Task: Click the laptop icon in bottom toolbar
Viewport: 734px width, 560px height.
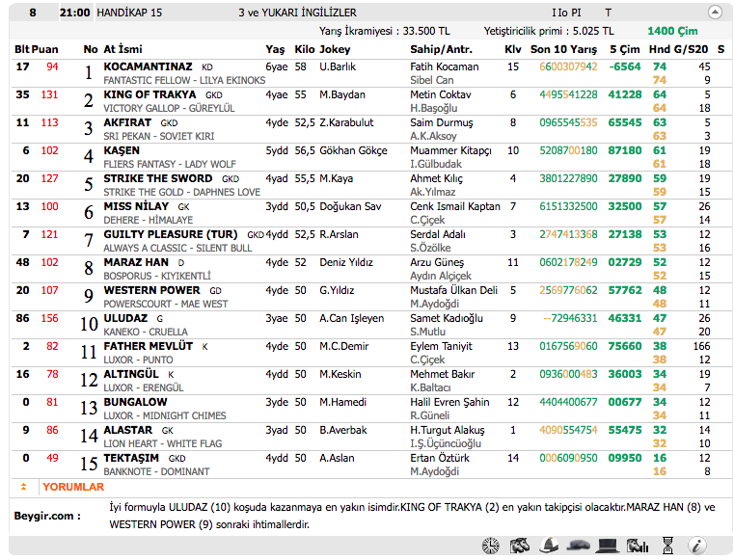Action: [x=608, y=546]
